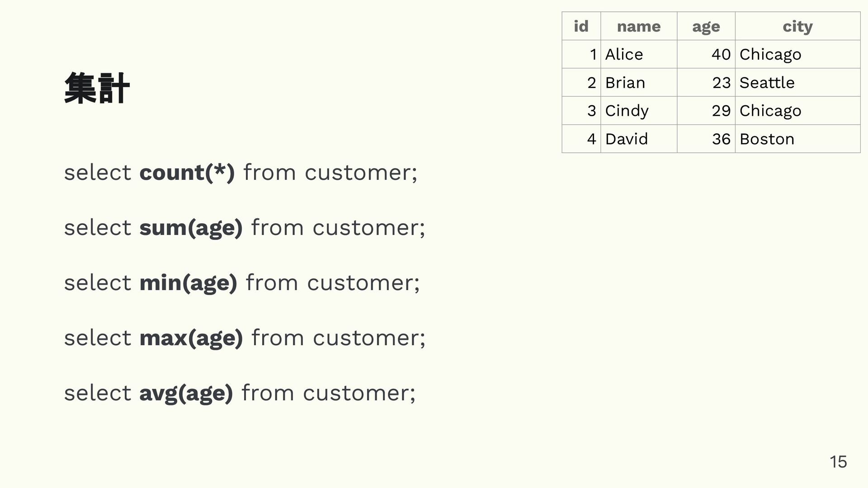Select the Brian name cell
This screenshot has height=488, width=868.
639,82
